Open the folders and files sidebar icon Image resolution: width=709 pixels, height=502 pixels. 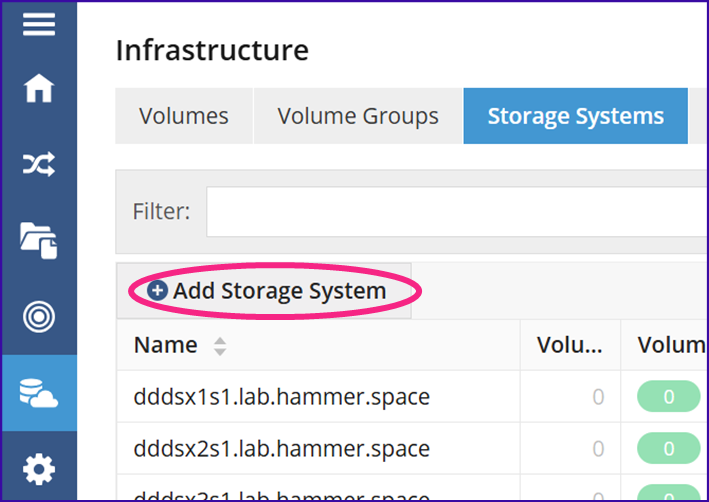point(39,240)
